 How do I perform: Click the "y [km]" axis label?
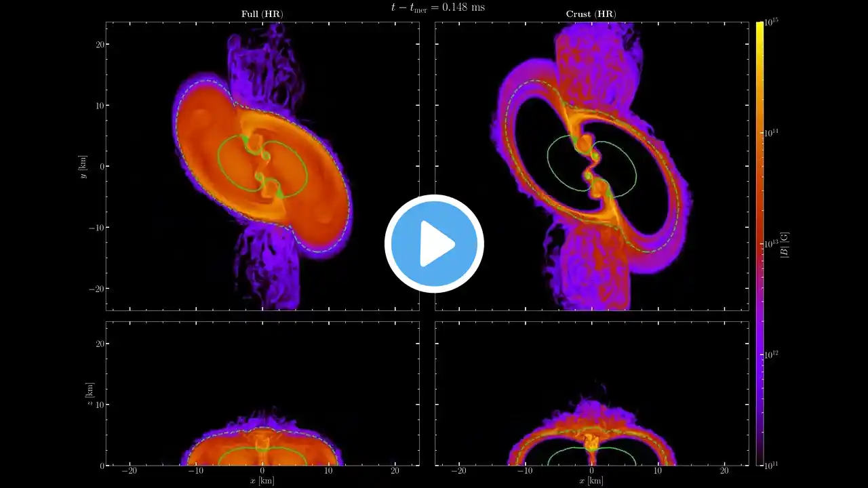[x=83, y=167]
